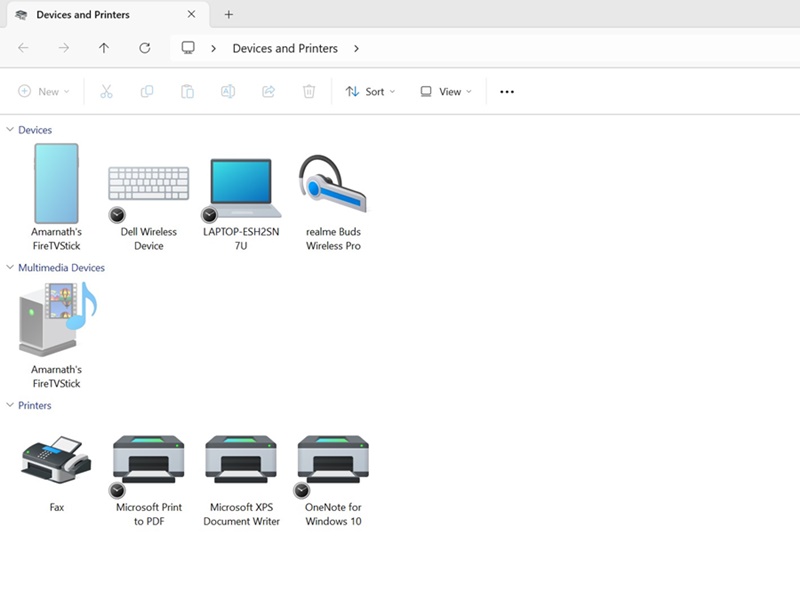Open the New dropdown in toolbar
The image size is (800, 614).
tap(44, 92)
